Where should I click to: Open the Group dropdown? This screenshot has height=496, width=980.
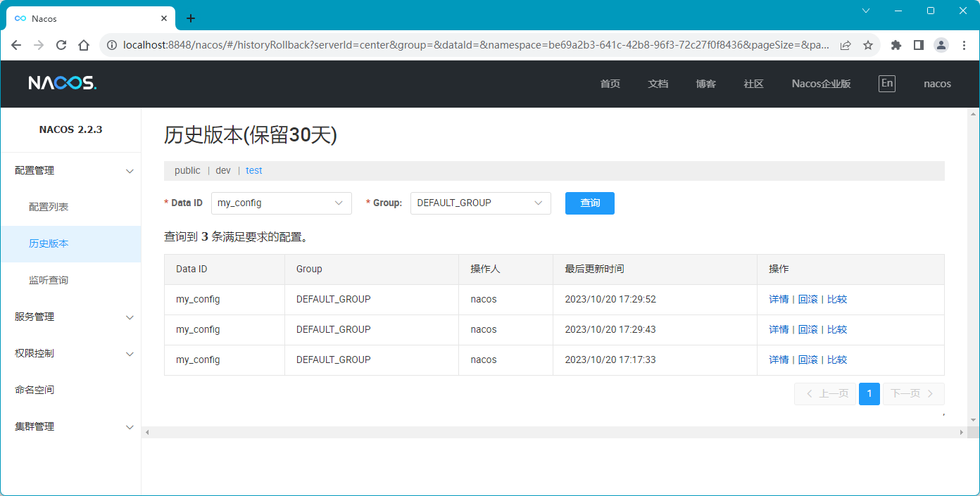pyautogui.click(x=481, y=203)
